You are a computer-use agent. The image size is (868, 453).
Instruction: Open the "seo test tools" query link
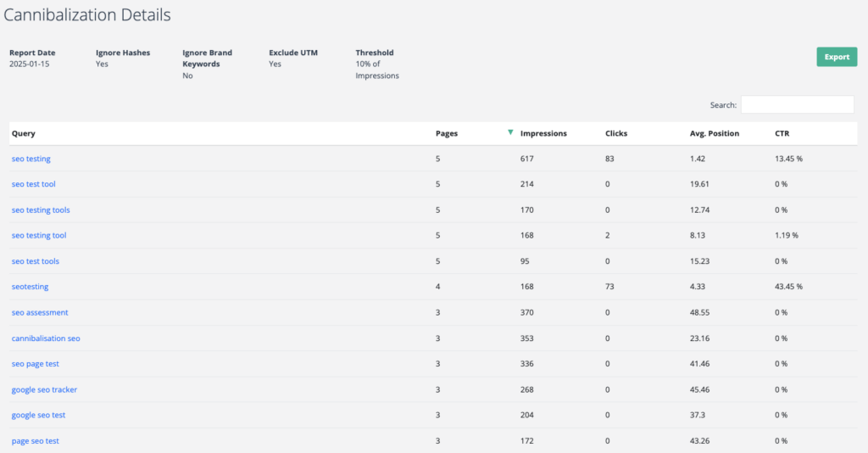pyautogui.click(x=35, y=260)
